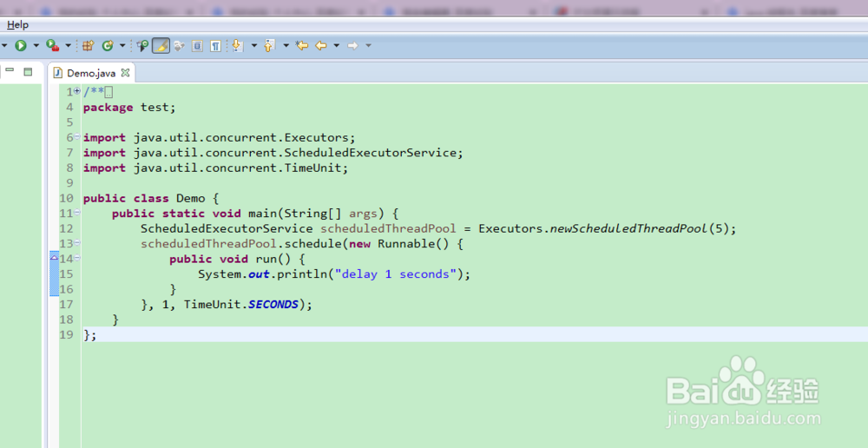Viewport: 868px width, 448px height.
Task: Click the Executors import on line 6
Action: 220,138
